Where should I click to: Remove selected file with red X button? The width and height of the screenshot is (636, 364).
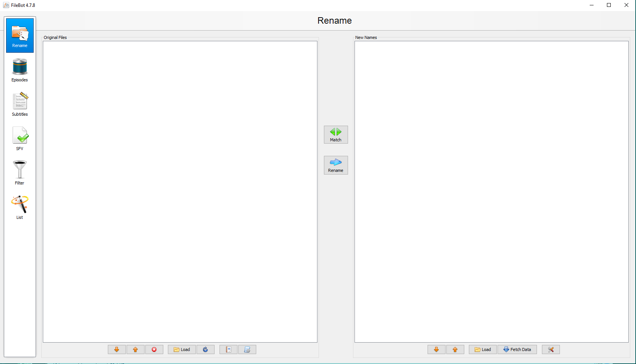(x=154, y=349)
